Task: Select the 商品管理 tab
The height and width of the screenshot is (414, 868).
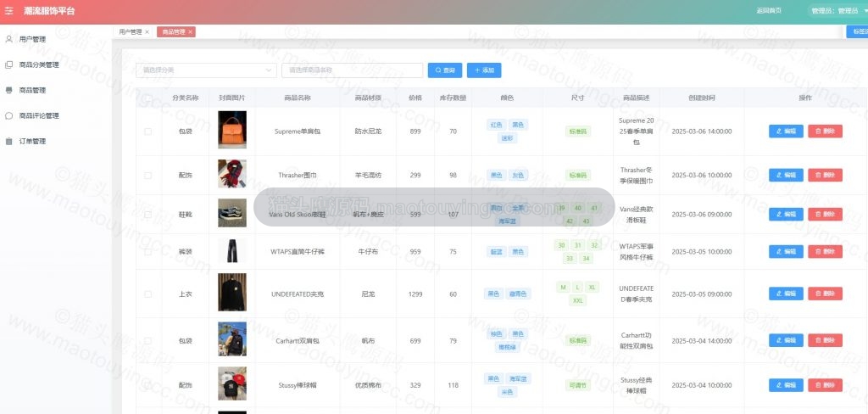Action: coord(176,32)
